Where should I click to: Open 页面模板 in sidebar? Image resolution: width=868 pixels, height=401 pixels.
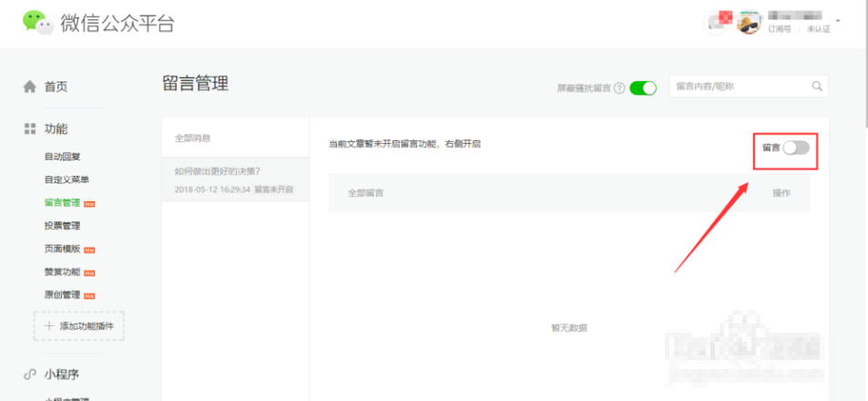pos(63,249)
